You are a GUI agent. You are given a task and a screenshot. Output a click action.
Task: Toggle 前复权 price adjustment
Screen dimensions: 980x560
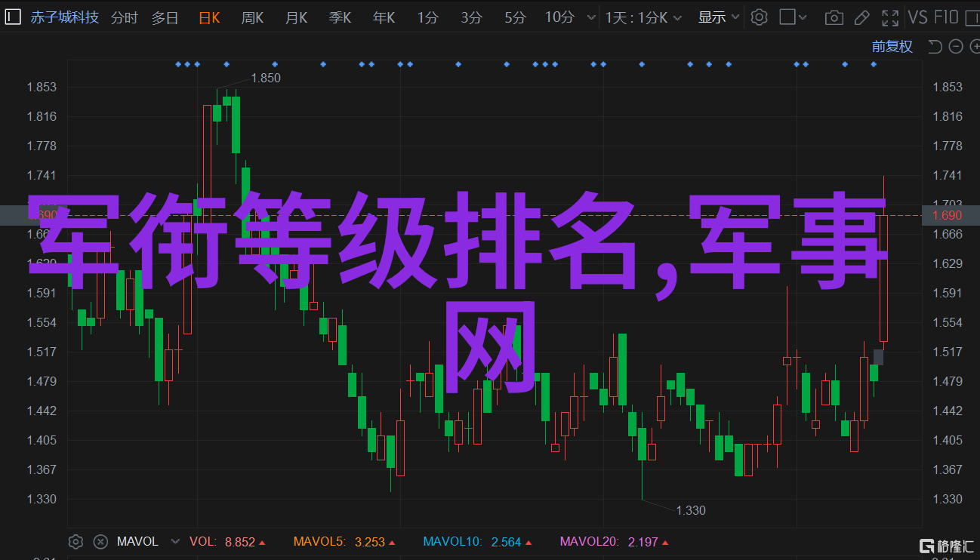(x=892, y=47)
